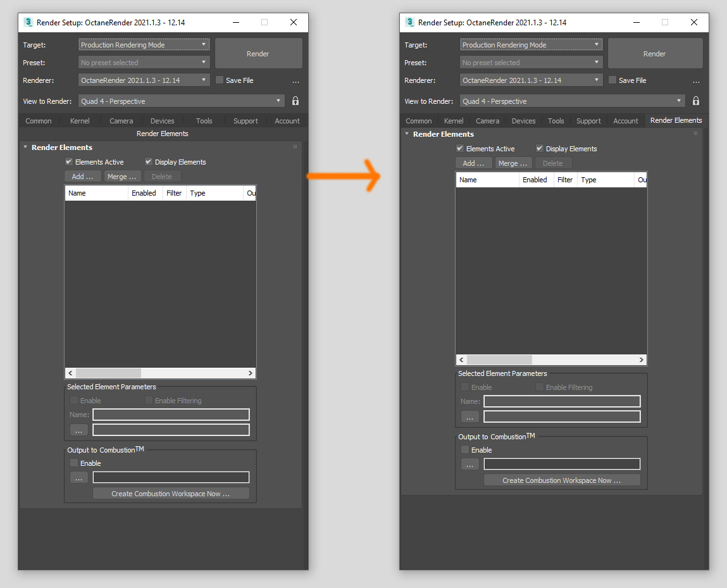Click 3ds Max app icon in left title bar
727x588 pixels.
click(x=28, y=22)
